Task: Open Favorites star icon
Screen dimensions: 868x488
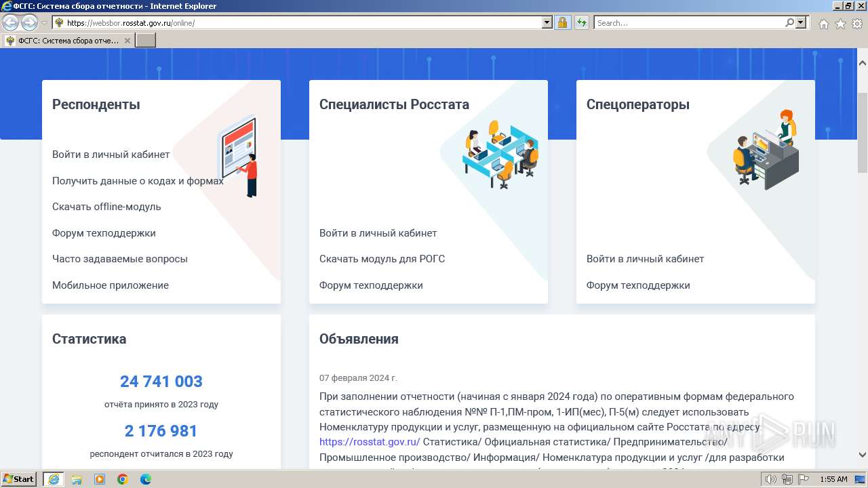Action: (x=840, y=24)
